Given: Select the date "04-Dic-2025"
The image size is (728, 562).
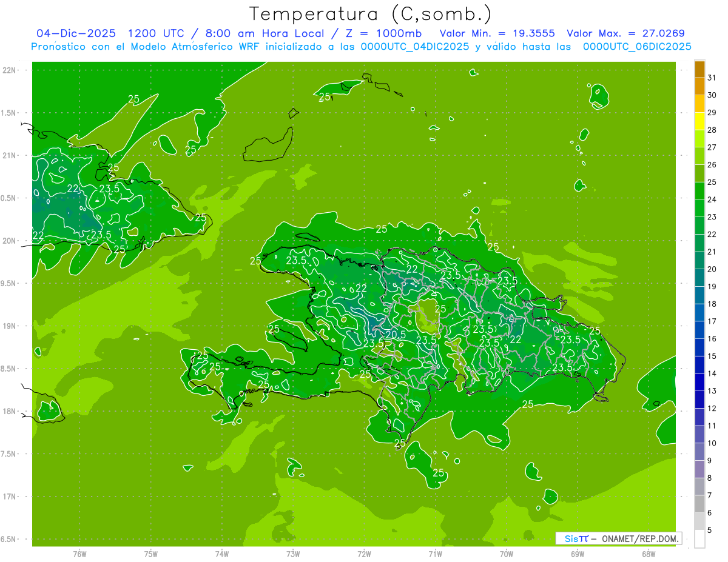Looking at the screenshot, I should [x=76, y=33].
